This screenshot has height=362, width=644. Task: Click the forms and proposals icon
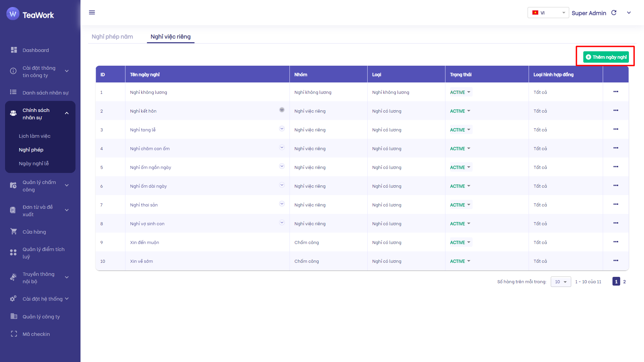tap(13, 210)
